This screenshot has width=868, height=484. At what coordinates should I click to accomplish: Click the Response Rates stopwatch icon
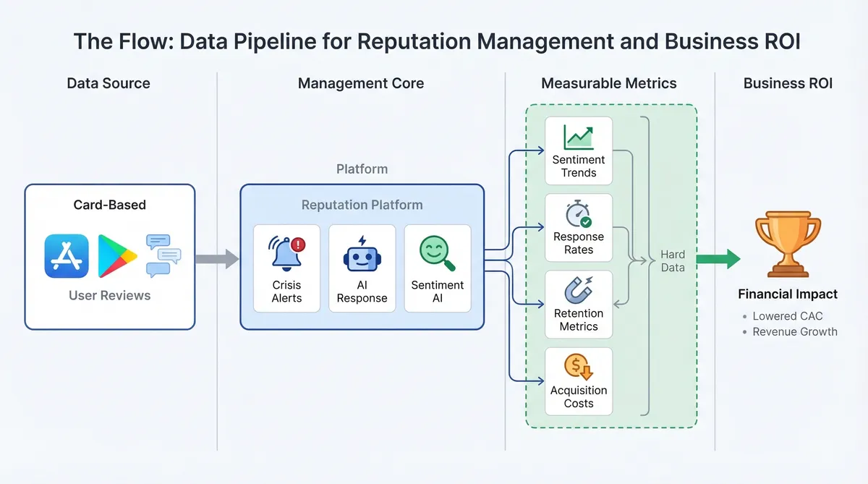tap(578, 214)
